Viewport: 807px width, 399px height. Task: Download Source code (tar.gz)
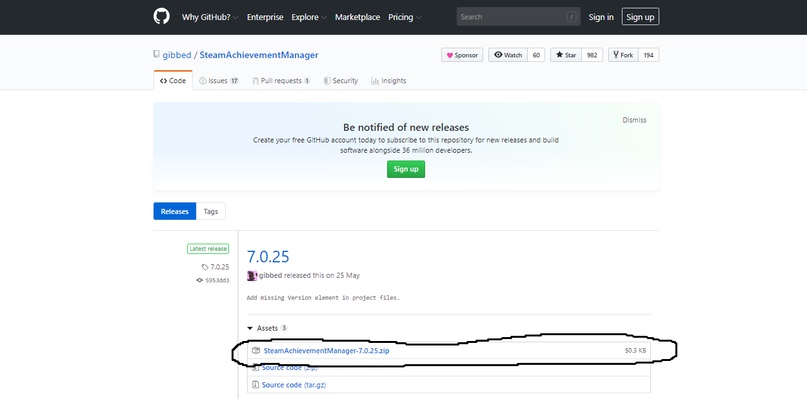[x=293, y=385]
